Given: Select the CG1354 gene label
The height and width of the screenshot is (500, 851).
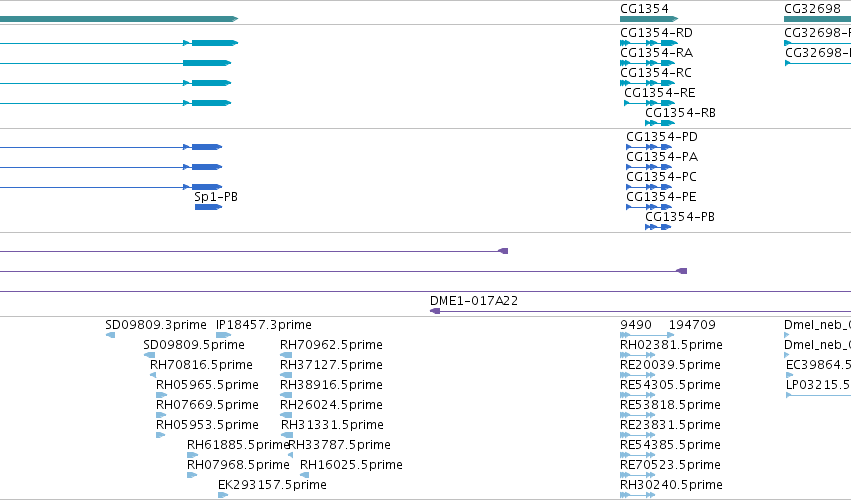Looking at the screenshot, I should pyautogui.click(x=644, y=9).
